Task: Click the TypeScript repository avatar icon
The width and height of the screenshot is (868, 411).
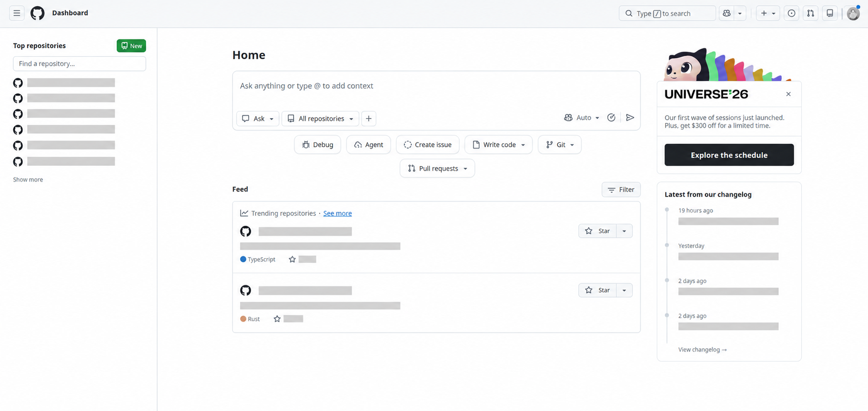Action: pyautogui.click(x=245, y=231)
